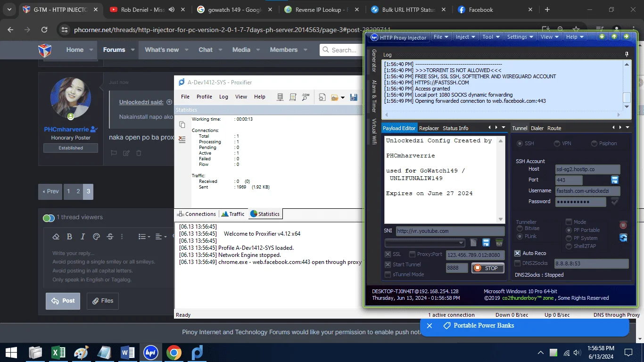Switch to Proxifier's Traffic tab
644x362 pixels.
pos(233,214)
